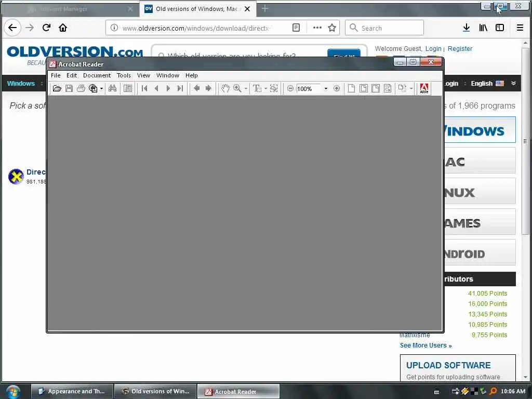Expand the Text Select tool dropdown arrow
Screen dimensions: 532x399
tap(265, 89)
